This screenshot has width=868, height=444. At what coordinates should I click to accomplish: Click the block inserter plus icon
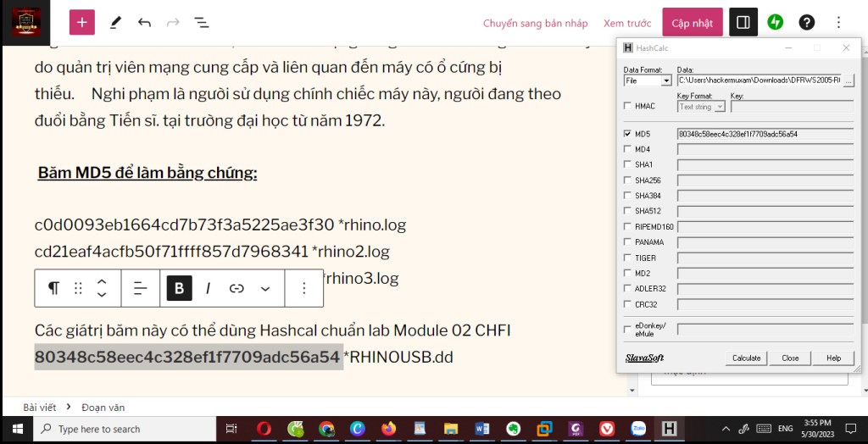(82, 23)
